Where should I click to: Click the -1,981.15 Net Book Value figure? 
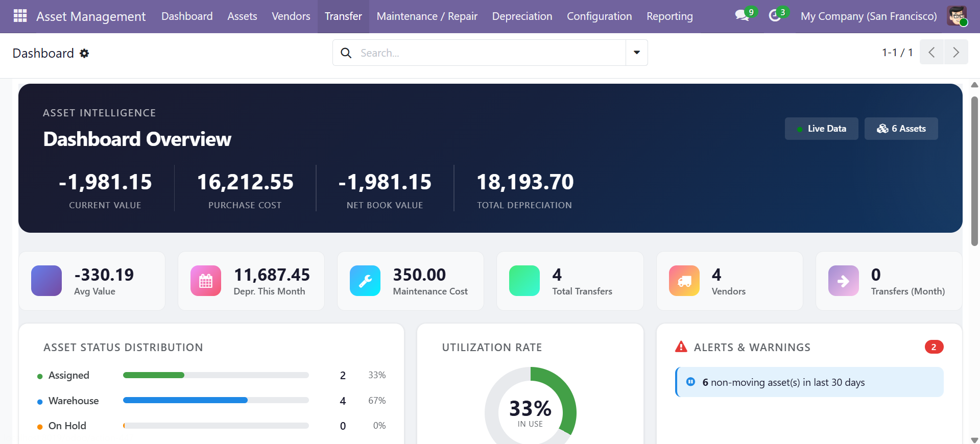pyautogui.click(x=385, y=182)
